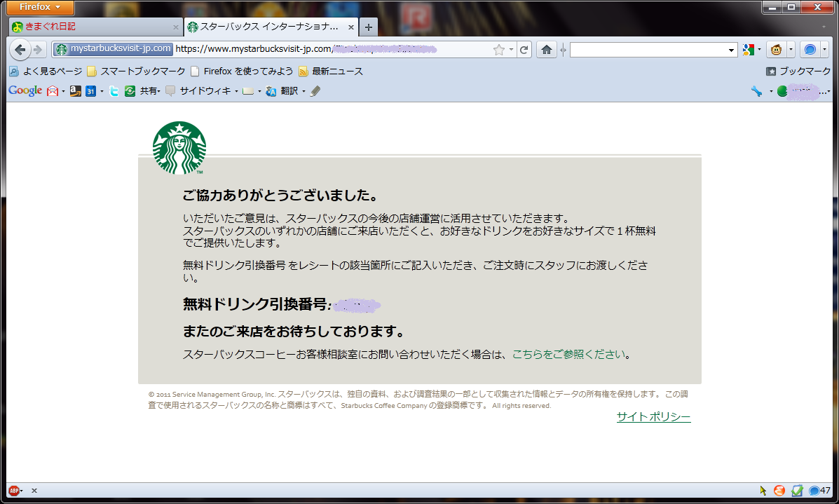The image size is (839, 504).
Task: Open the サイトポリシー link
Action: coord(653,416)
